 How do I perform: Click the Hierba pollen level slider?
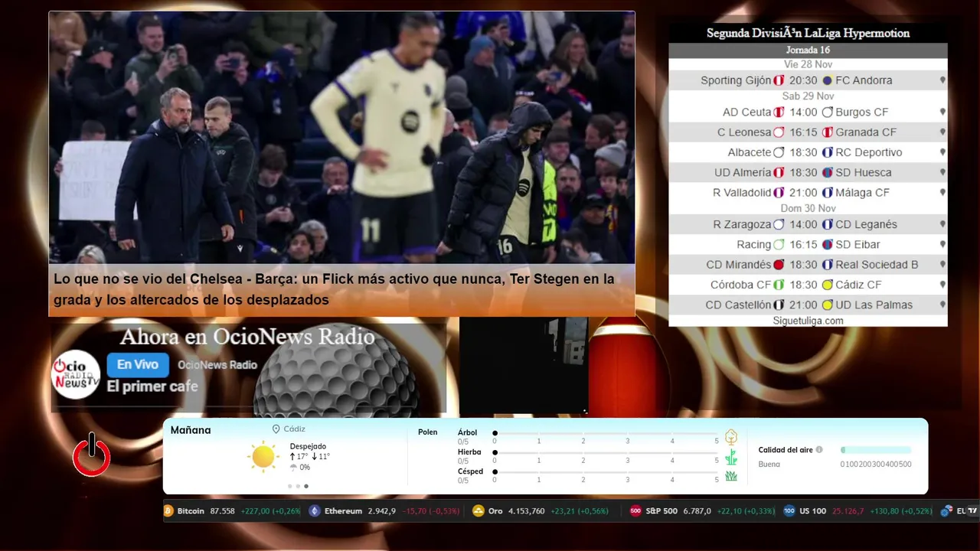click(606, 452)
